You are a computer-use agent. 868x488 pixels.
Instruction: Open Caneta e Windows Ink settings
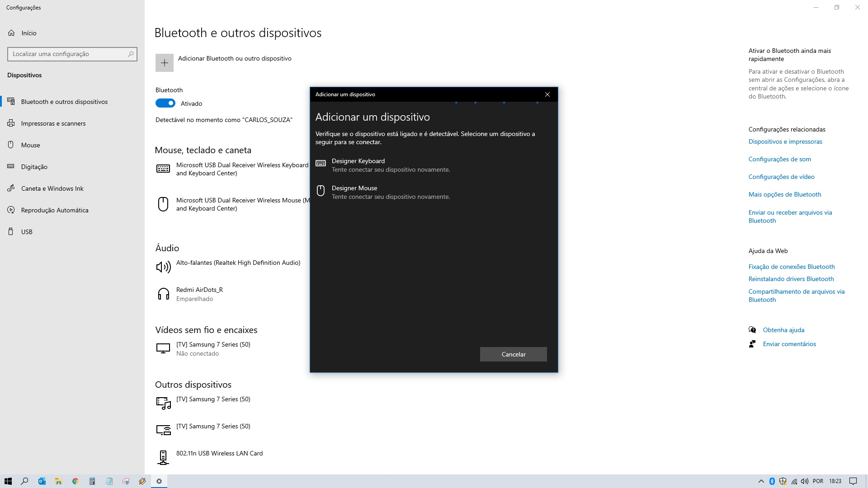tap(52, 188)
